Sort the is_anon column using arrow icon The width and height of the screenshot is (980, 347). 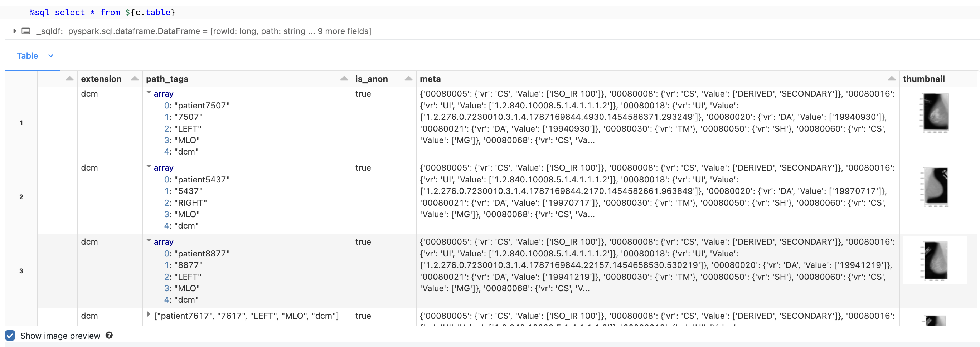point(408,79)
